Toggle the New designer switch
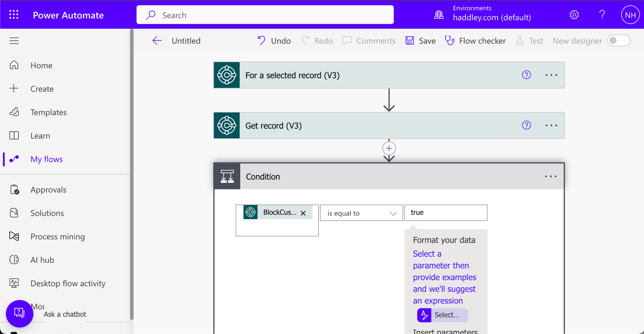The height and width of the screenshot is (334, 644). click(x=619, y=41)
